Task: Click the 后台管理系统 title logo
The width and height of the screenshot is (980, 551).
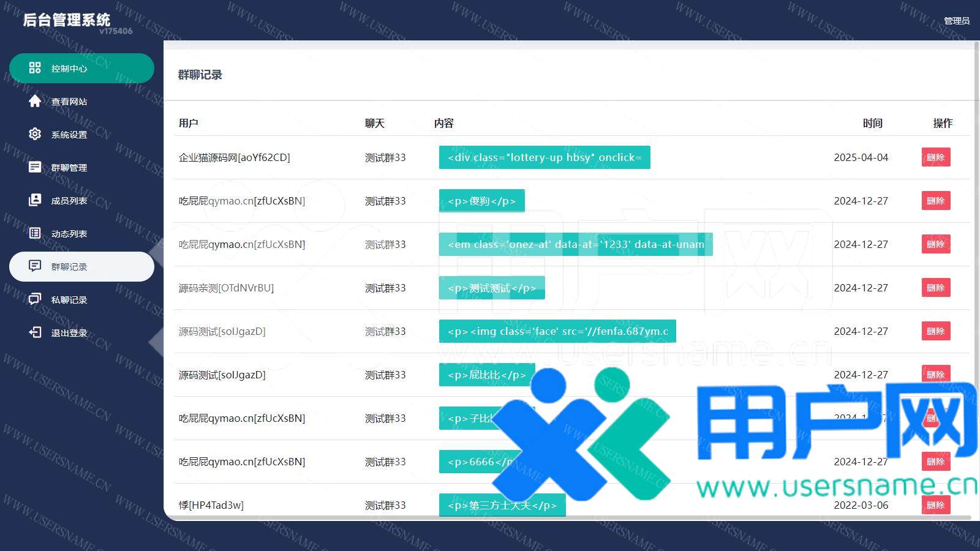Action: coord(67,20)
